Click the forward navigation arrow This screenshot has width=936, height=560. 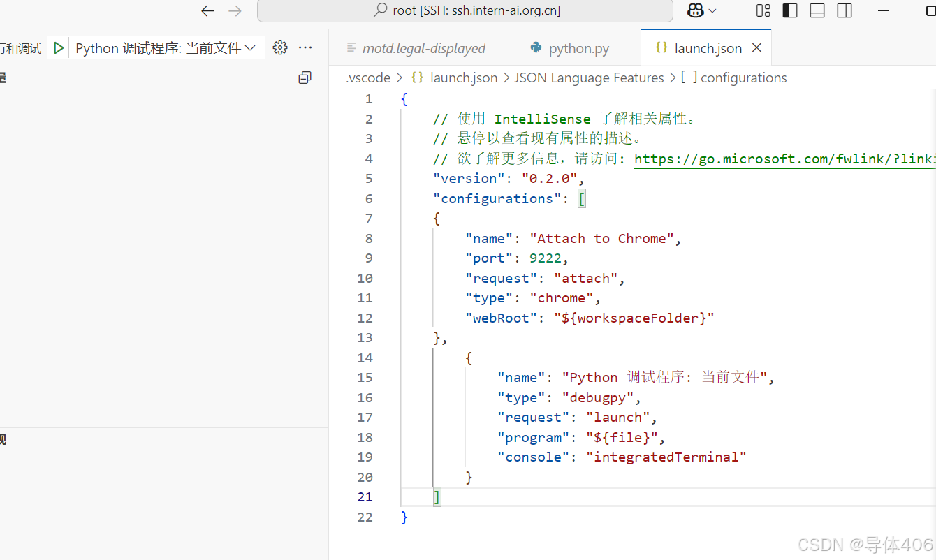pos(235,10)
